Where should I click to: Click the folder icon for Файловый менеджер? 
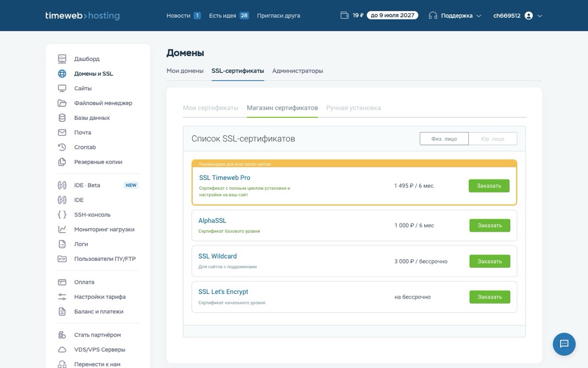click(62, 103)
